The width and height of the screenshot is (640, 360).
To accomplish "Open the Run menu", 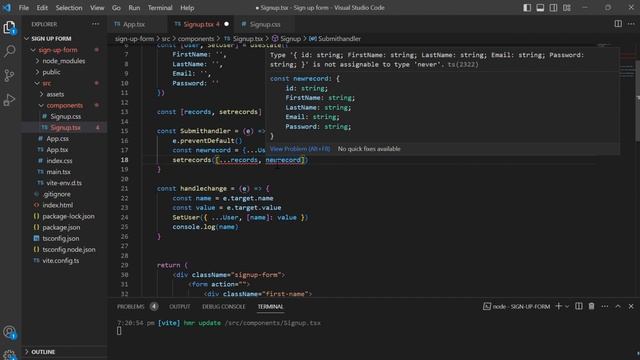I will point(134,8).
